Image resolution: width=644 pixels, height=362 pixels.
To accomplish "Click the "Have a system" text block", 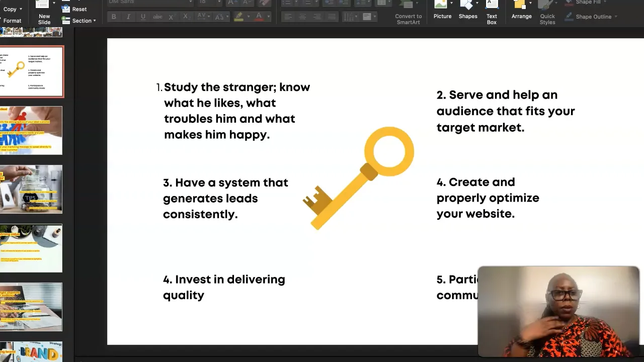I will [x=225, y=198].
